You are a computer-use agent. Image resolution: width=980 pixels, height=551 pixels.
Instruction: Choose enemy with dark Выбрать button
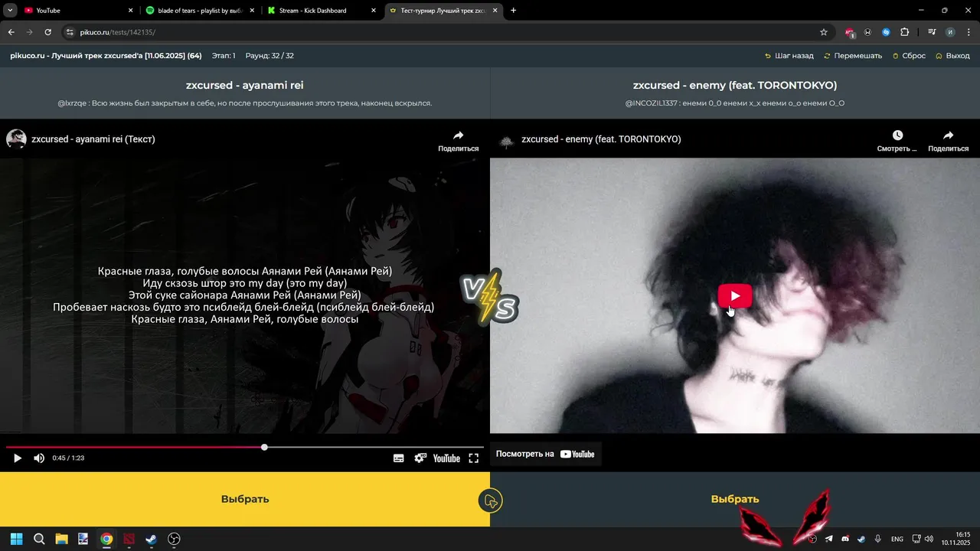[735, 499]
